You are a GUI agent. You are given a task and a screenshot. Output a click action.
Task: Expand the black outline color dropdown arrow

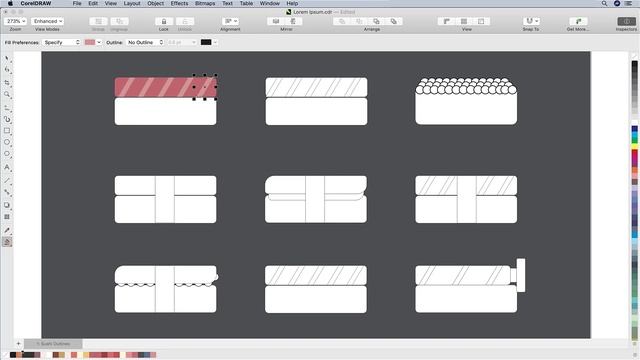pyautogui.click(x=215, y=42)
